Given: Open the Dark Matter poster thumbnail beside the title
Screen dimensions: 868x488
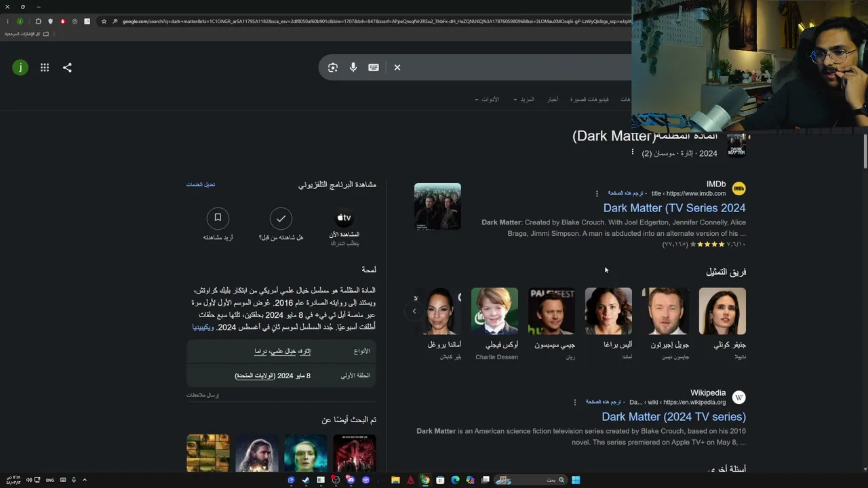Looking at the screenshot, I should 736,144.
